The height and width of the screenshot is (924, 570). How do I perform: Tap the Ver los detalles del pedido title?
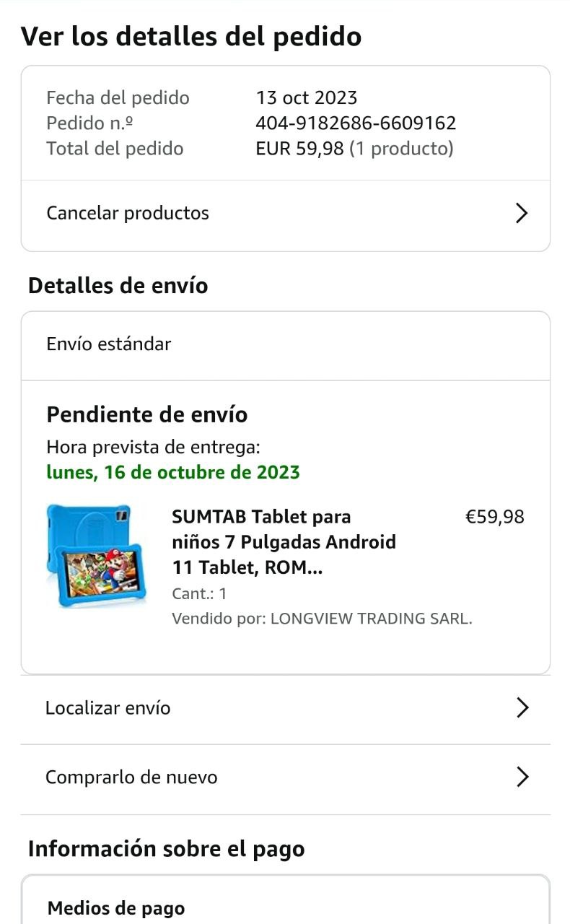pos(191,36)
